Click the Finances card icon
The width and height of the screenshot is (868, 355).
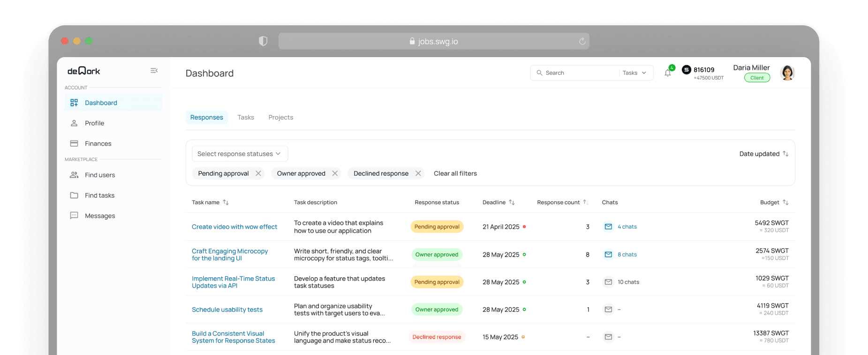[x=74, y=143]
